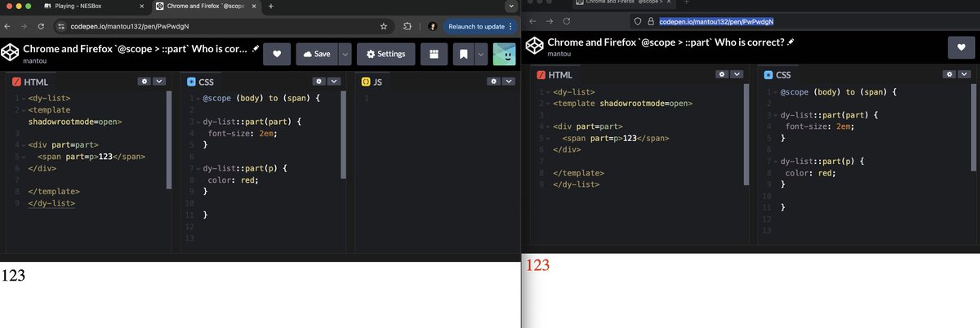This screenshot has width=980, height=328.
Task: Edit pen title via pencil icon in Chrome
Action: point(256,48)
